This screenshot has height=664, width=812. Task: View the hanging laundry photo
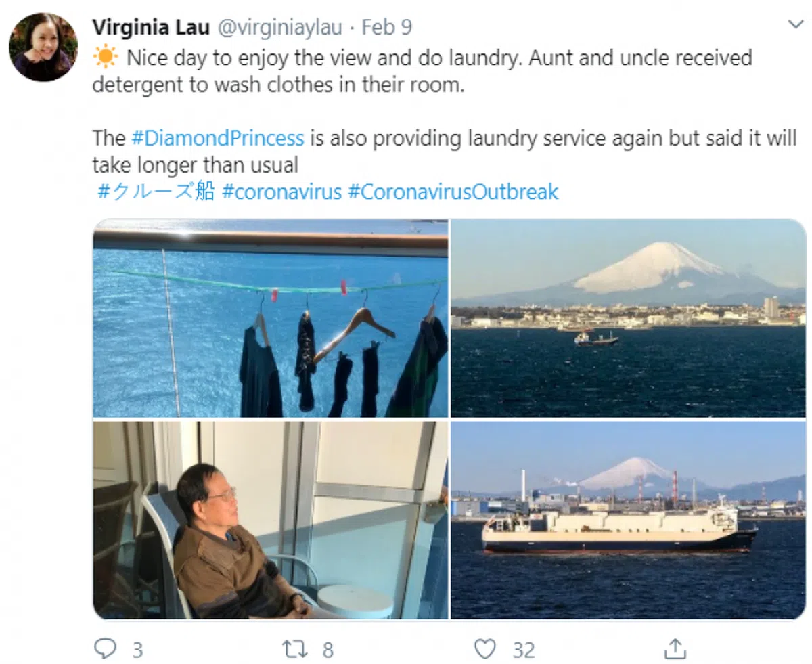[271, 317]
